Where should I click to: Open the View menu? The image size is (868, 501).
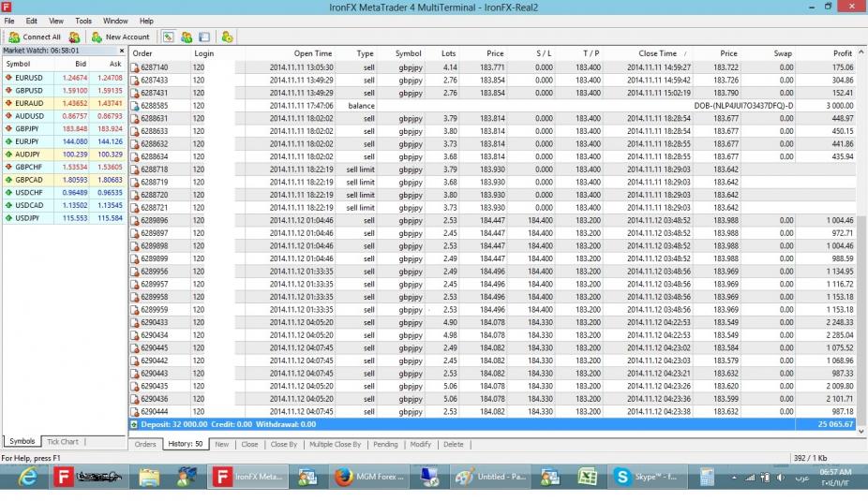click(x=56, y=21)
